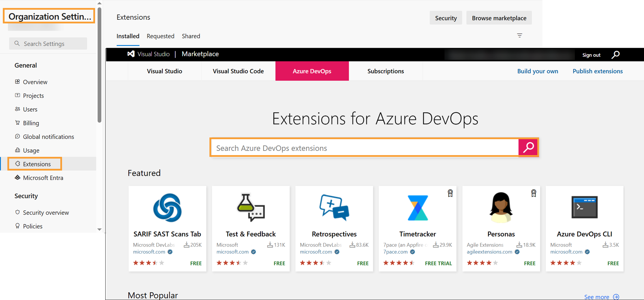Click the Overview icon in sidebar

(x=17, y=82)
